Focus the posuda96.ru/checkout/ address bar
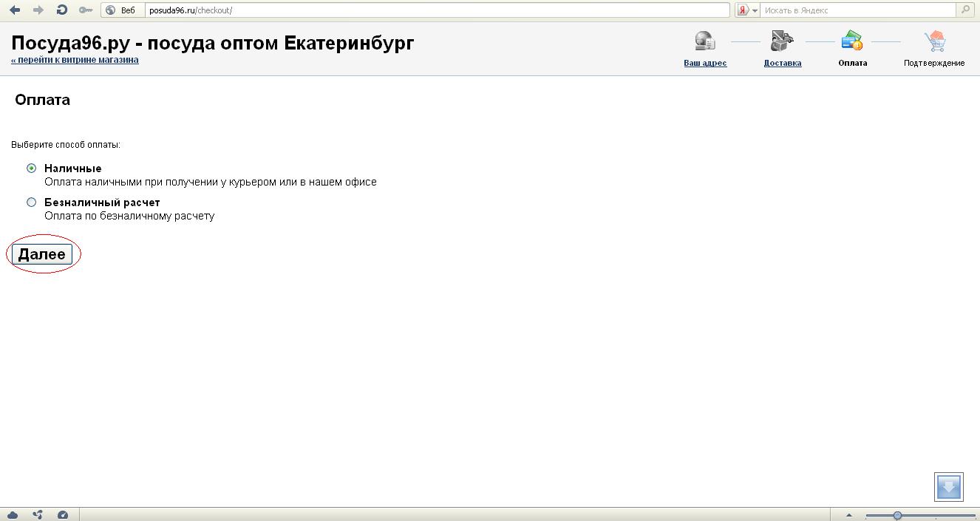Screen dimensions: 980x521 [x=438, y=10]
